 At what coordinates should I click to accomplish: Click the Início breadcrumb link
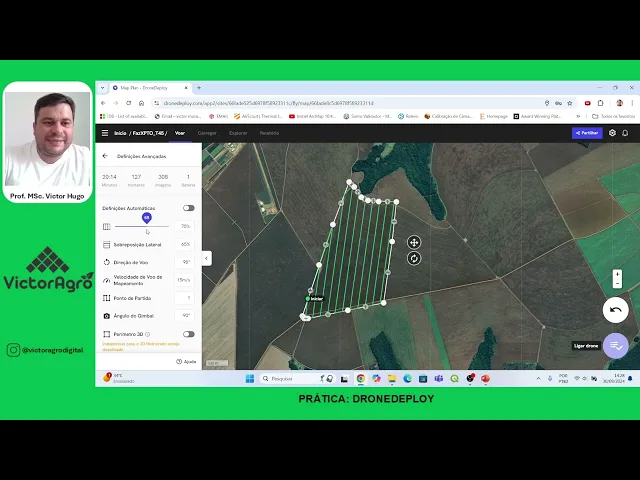tap(120, 133)
